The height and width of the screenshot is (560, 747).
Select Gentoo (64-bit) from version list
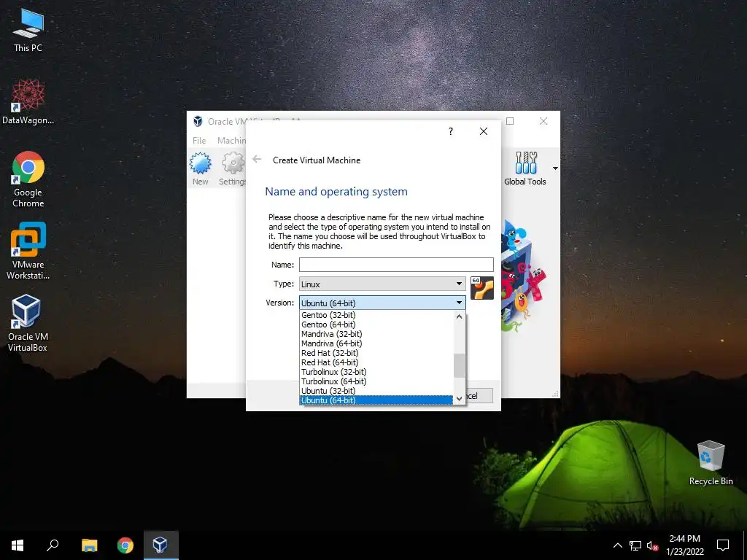376,324
